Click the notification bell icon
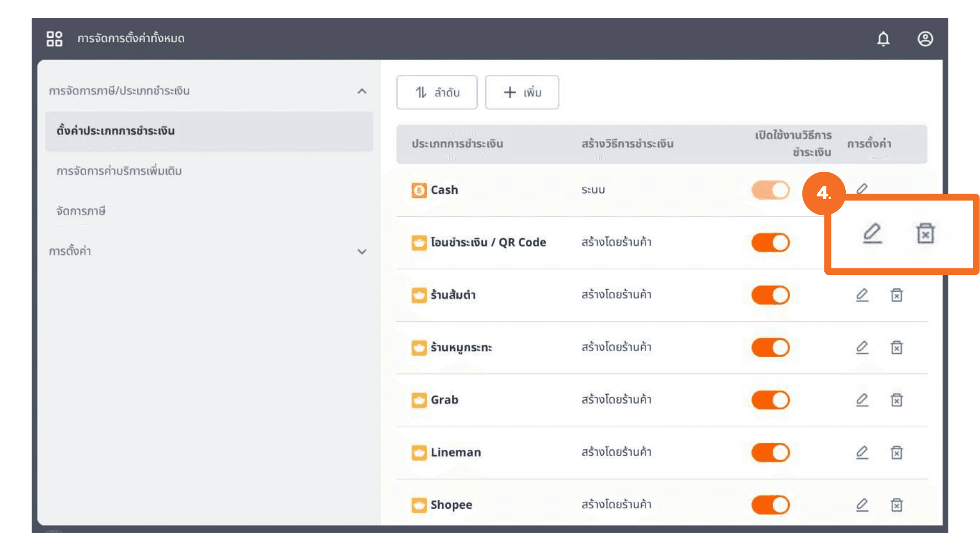Screen dimensions: 980x551 [x=883, y=39]
